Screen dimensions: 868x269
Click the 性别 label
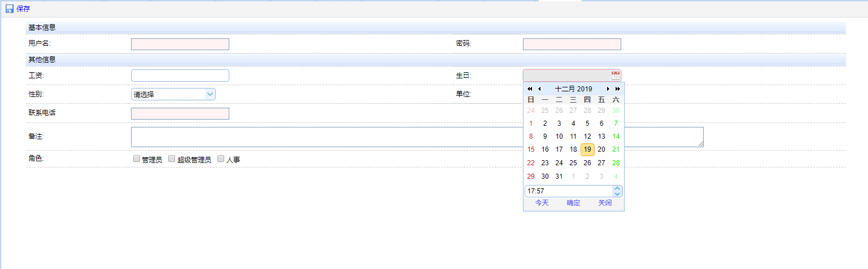pyautogui.click(x=36, y=94)
